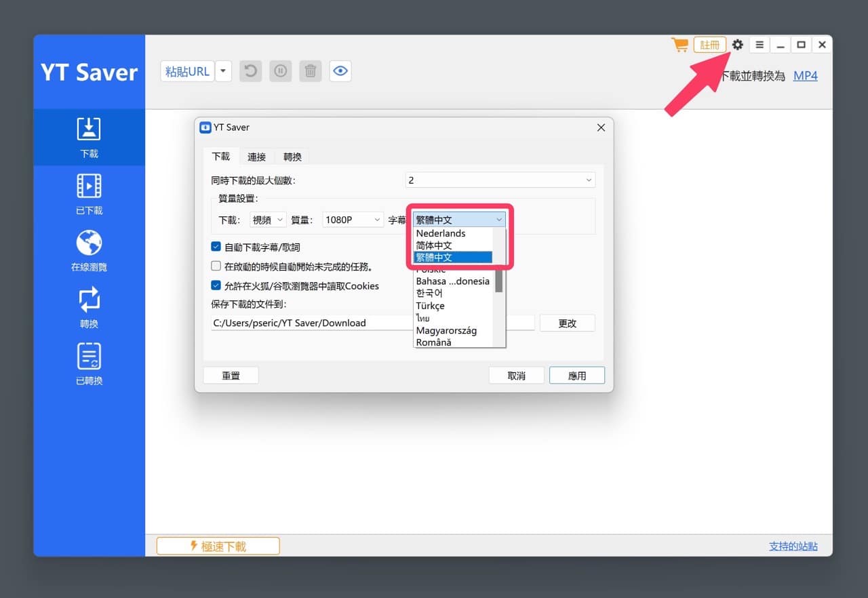Viewport: 868px width, 598px height.
Task: Open the max simultaneous downloads dropdown
Action: [500, 180]
